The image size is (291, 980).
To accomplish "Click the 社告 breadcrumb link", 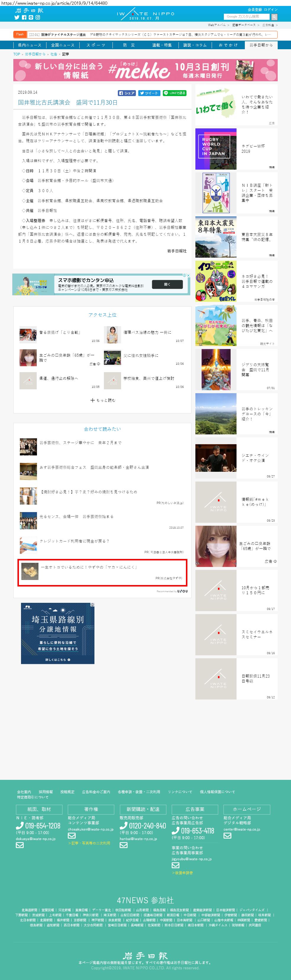I will coord(54,54).
